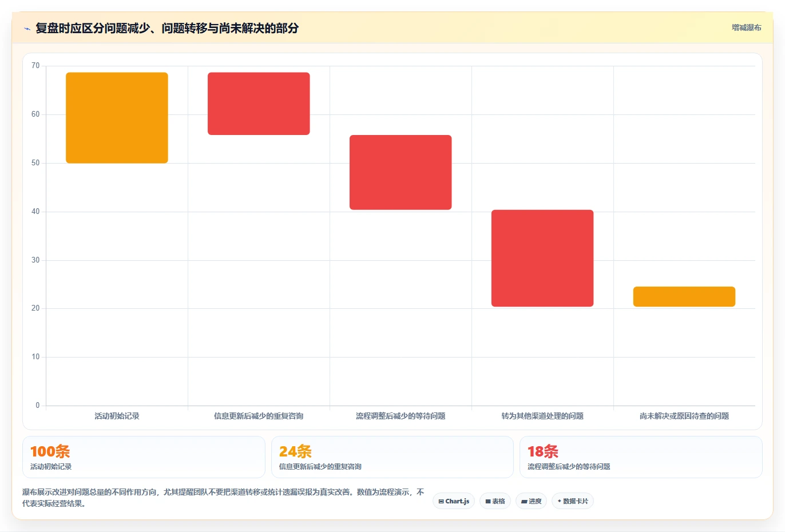Viewport: 785px width, 532px height.
Task: Click the header title 复盘时应区分问题减少
Action: [x=167, y=28]
